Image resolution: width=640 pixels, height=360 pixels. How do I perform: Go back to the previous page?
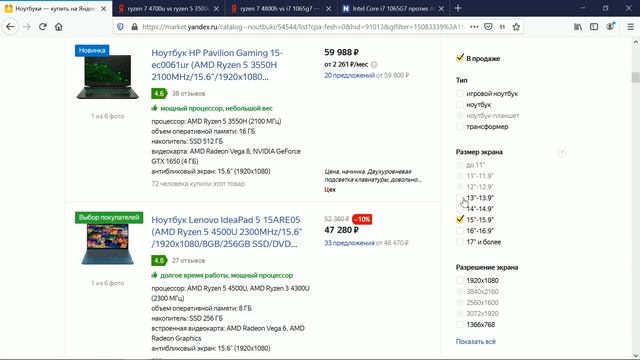tap(10, 27)
